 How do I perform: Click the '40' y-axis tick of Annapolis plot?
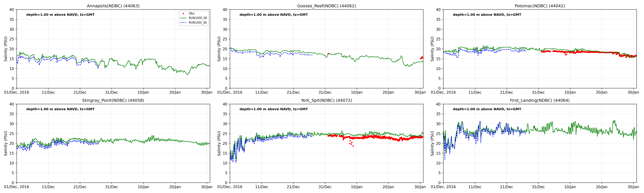tap(12, 10)
